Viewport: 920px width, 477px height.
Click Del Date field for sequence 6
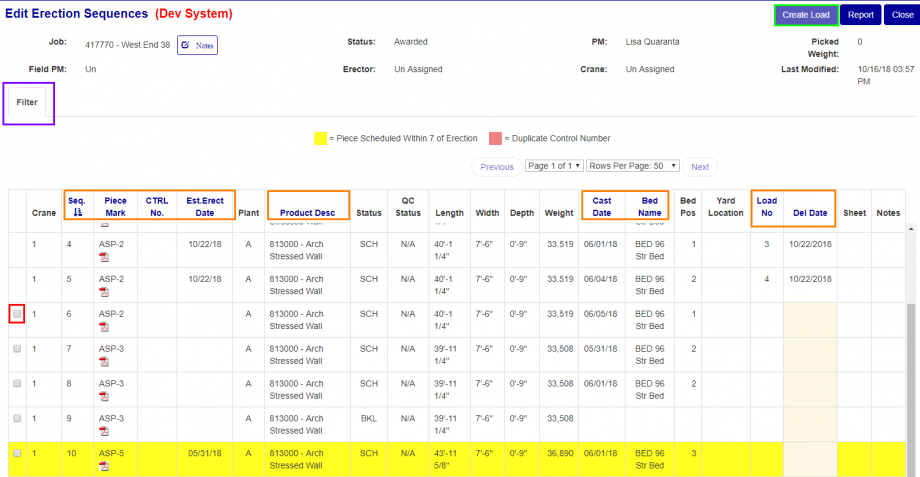tap(810, 320)
